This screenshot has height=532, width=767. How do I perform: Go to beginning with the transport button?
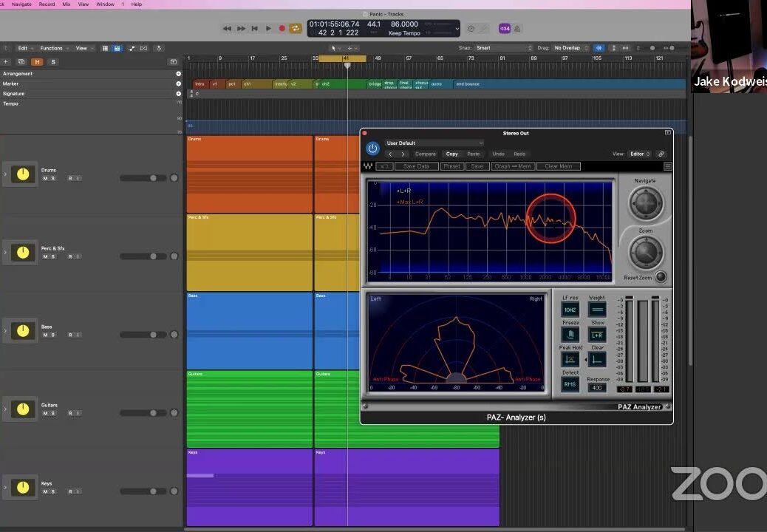pos(254,28)
